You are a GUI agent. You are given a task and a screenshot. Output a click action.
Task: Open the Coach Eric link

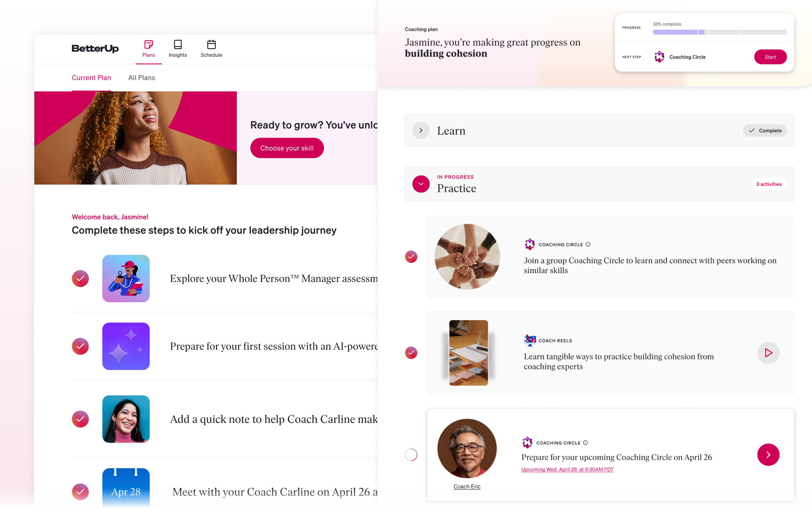[467, 487]
